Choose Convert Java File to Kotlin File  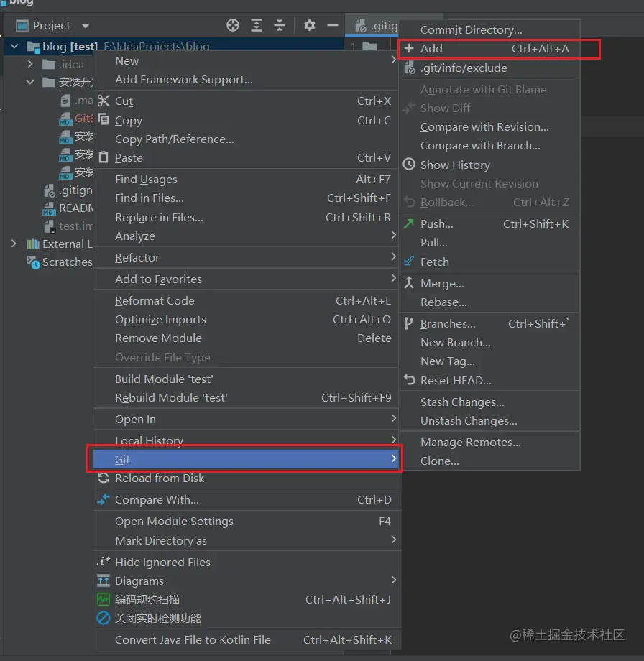[x=247, y=640]
